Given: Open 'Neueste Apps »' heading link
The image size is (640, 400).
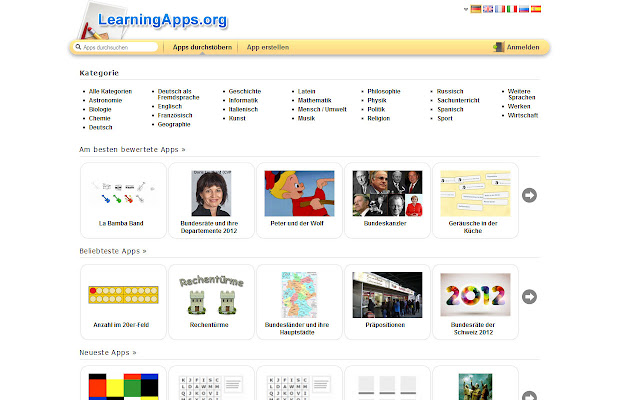Looking at the screenshot, I should point(108,352).
